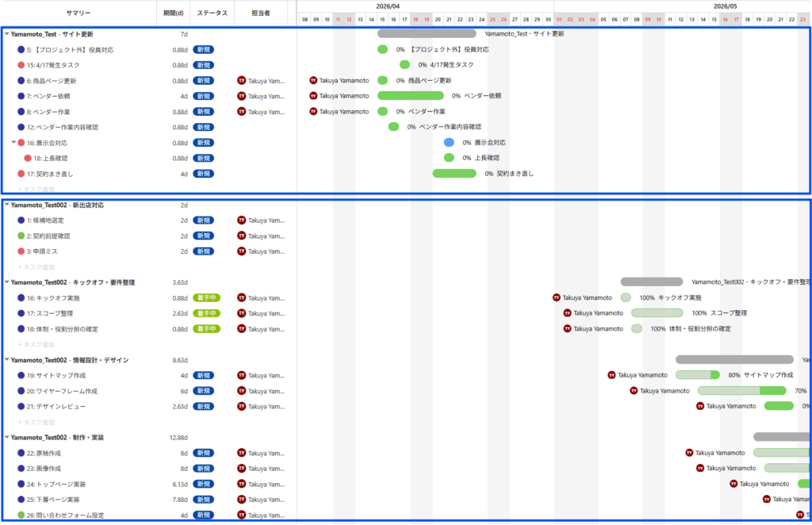The height and width of the screenshot is (525, 812).
Task: Click 着手中 status badge for 16: キックオフ実施
Action: point(205,298)
